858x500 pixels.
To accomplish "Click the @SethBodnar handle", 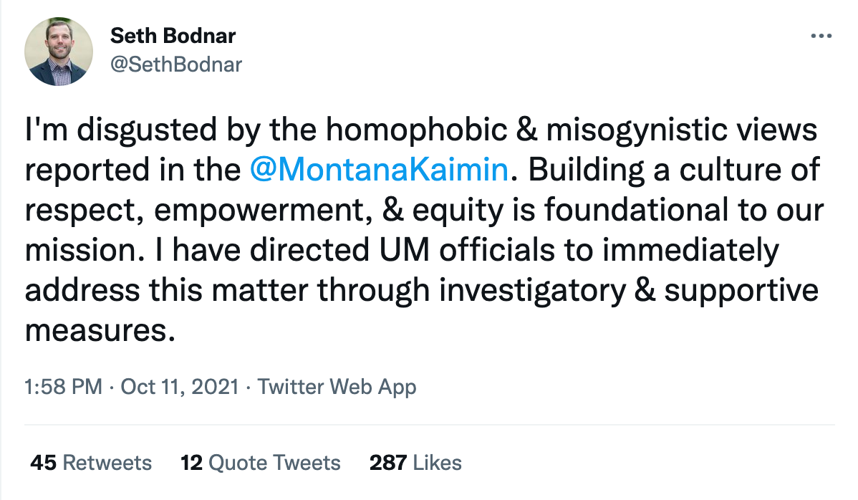I will click(175, 64).
